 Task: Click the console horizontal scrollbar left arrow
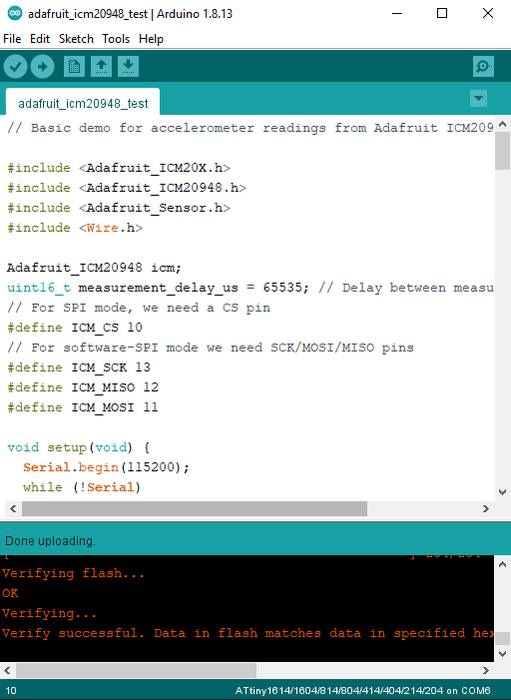click(x=8, y=670)
